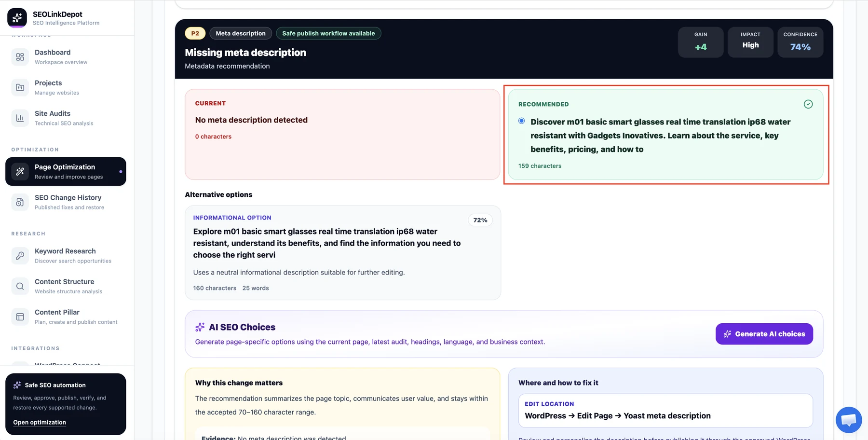The image size is (868, 440).
Task: Click the 72% score badge
Action: pyautogui.click(x=480, y=220)
